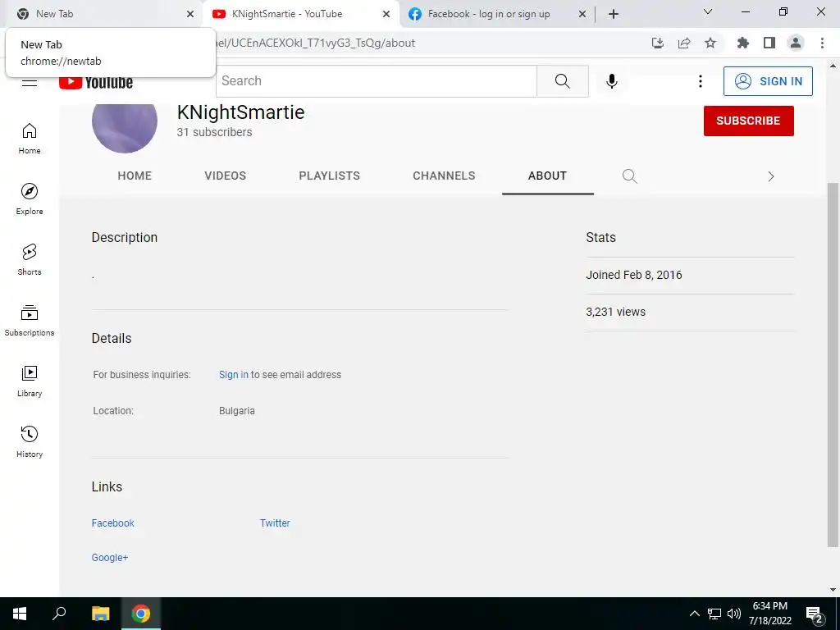Focus the YouTube search field
This screenshot has width=840, height=630.
point(377,81)
